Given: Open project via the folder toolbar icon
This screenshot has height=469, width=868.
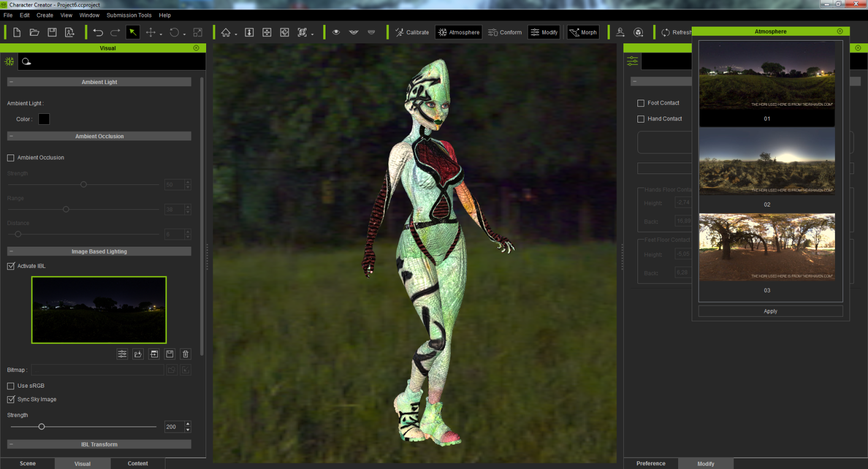Looking at the screenshot, I should pos(34,33).
